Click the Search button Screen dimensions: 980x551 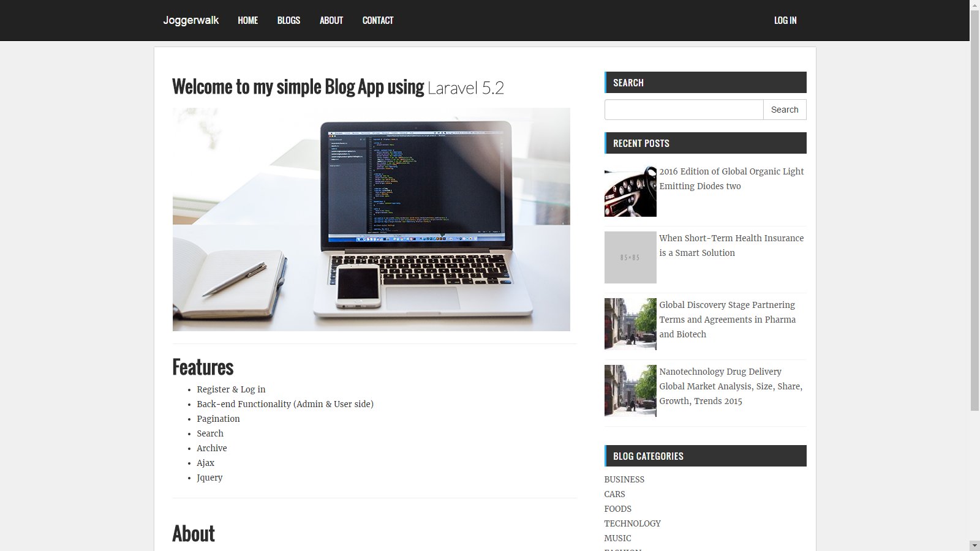(785, 110)
